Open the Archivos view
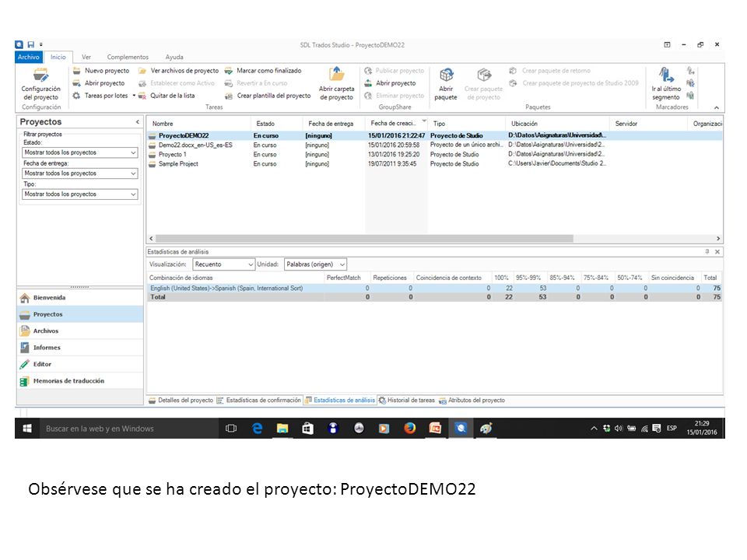 (80, 331)
